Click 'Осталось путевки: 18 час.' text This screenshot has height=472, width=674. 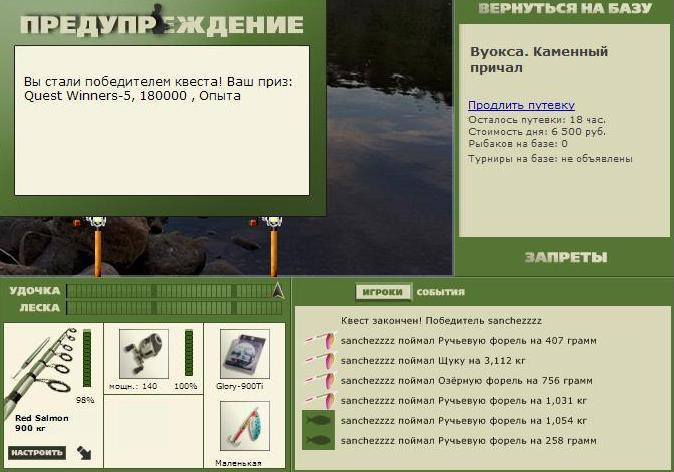coord(537,120)
